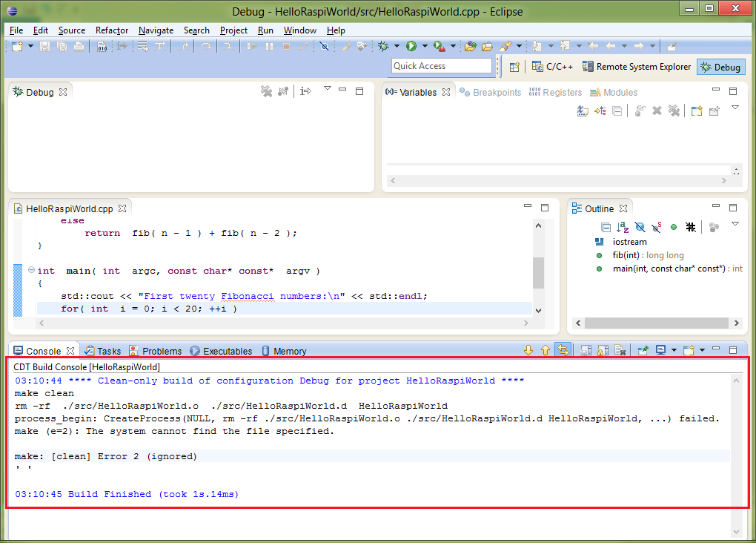Click the Save toolbar icon
The image size is (756, 543).
[44, 46]
